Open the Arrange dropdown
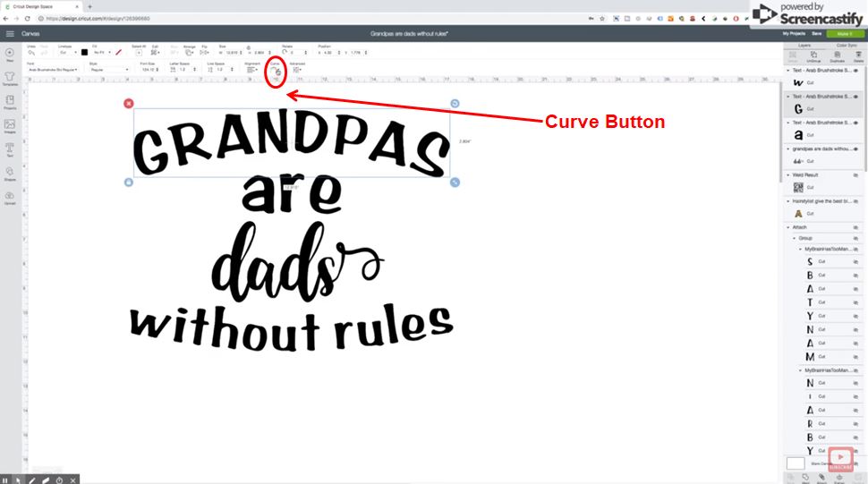Image resolution: width=868 pixels, height=484 pixels. (x=190, y=53)
